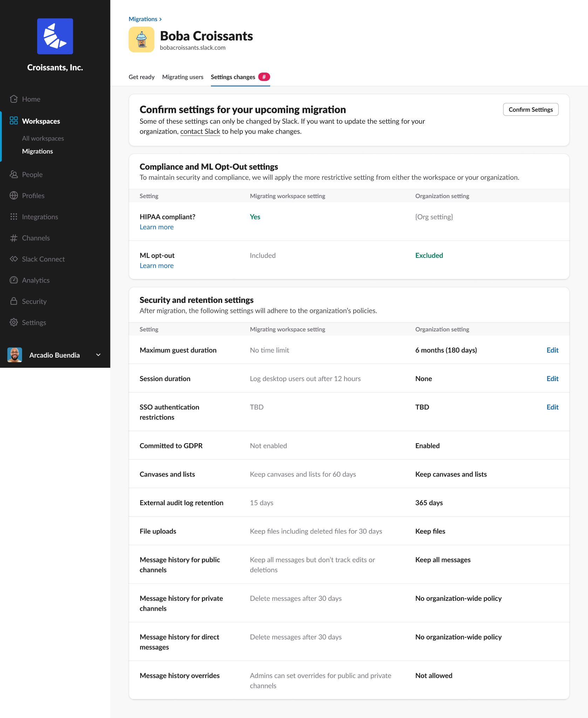Image resolution: width=588 pixels, height=718 pixels.
Task: Click Learn more under ML opt-out
Action: pos(157,266)
